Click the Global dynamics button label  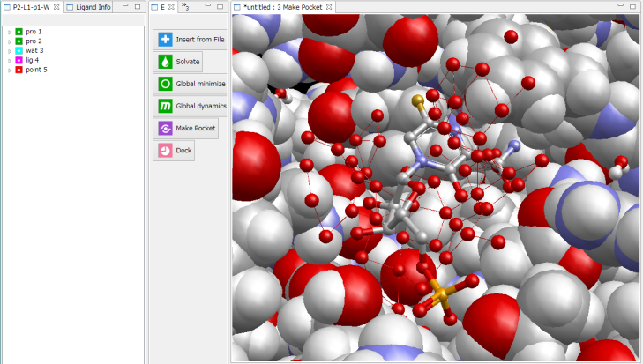[201, 106]
